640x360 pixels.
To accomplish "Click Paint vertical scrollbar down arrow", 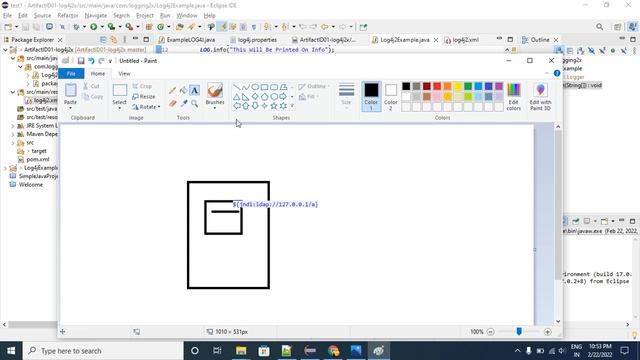I will coord(558,322).
